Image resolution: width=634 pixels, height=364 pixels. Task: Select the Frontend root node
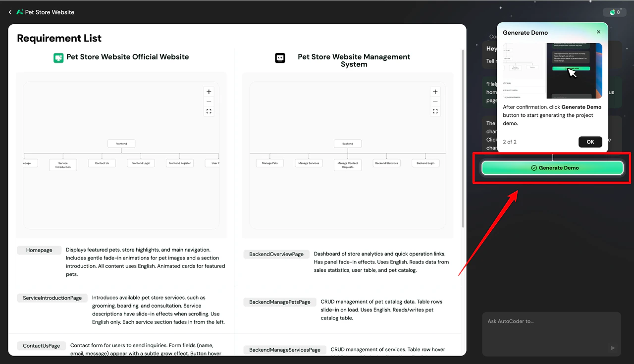121,144
